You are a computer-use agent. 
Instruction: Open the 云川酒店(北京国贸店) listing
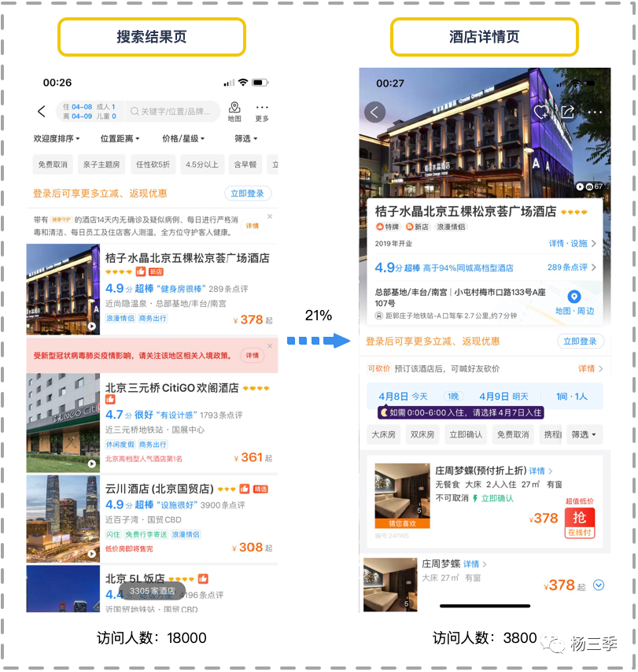152,519
